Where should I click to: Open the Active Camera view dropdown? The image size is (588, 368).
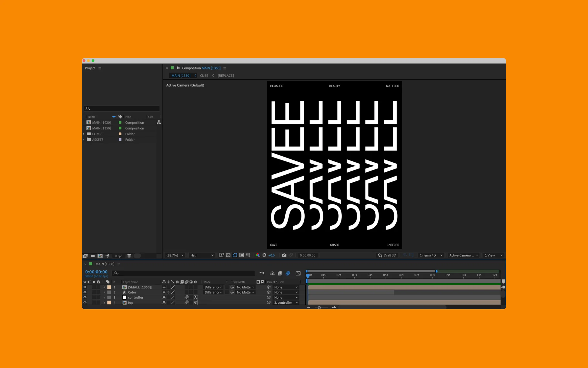click(x=463, y=255)
